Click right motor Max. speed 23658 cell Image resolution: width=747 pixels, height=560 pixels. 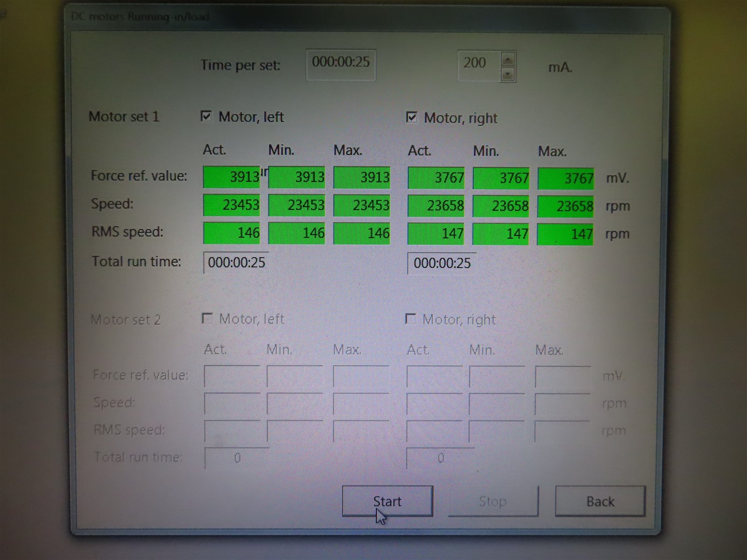coord(565,206)
